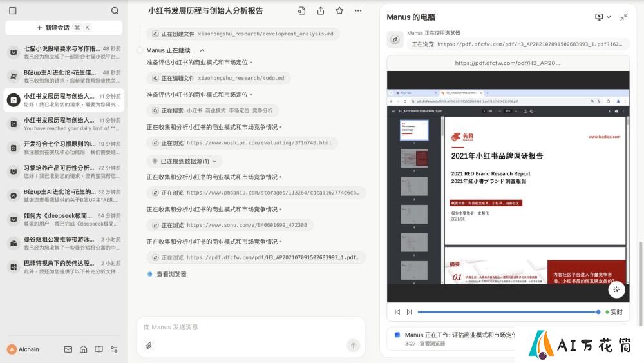The image size is (644, 363).
Task: Jump to the previous step in playback
Action: click(397, 312)
